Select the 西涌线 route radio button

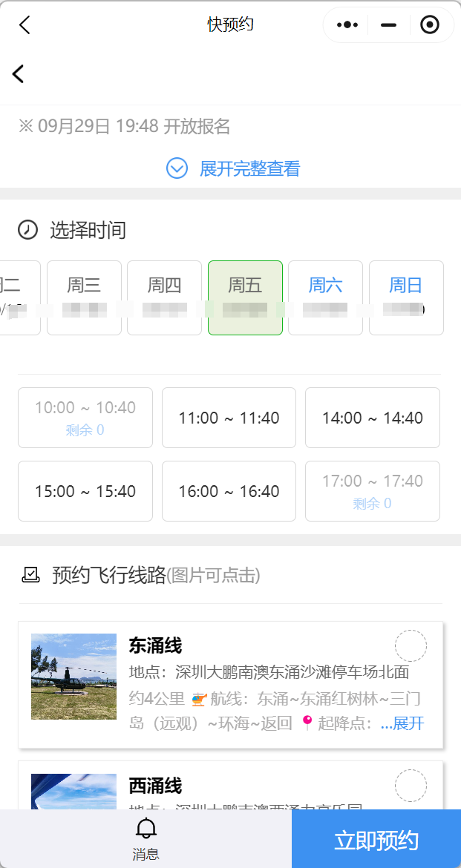click(x=411, y=785)
